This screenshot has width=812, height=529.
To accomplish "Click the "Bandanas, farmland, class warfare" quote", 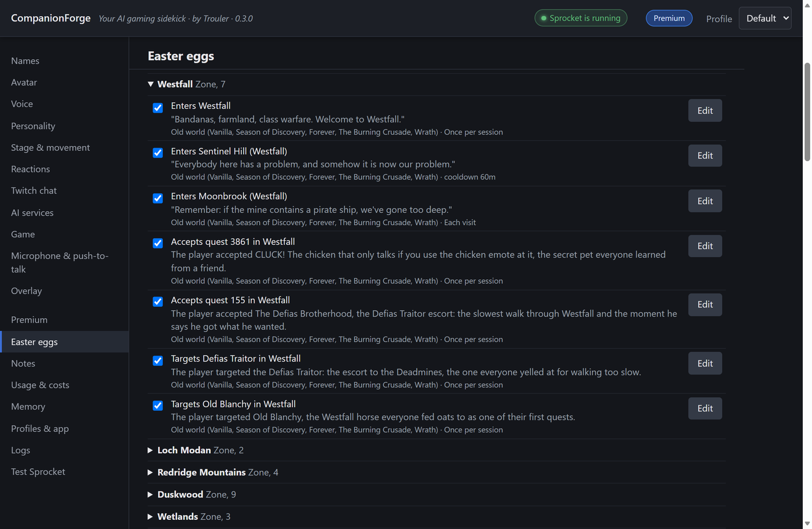I will (x=288, y=119).
